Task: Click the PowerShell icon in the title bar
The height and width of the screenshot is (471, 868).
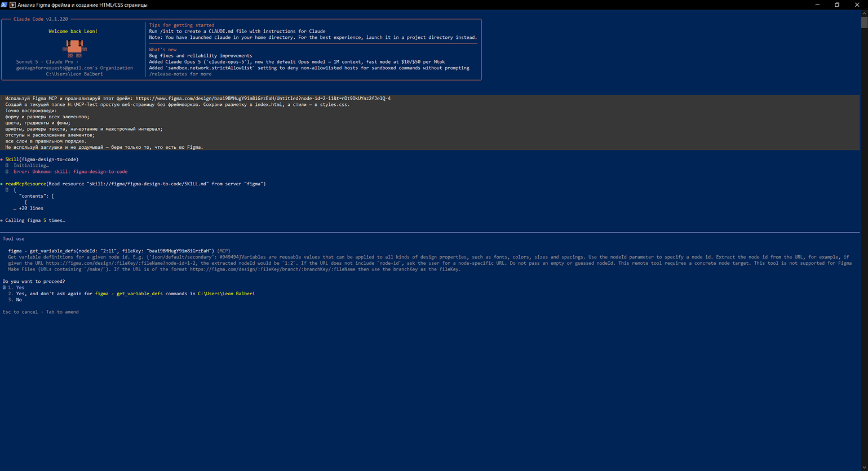Action: pyautogui.click(x=4, y=5)
